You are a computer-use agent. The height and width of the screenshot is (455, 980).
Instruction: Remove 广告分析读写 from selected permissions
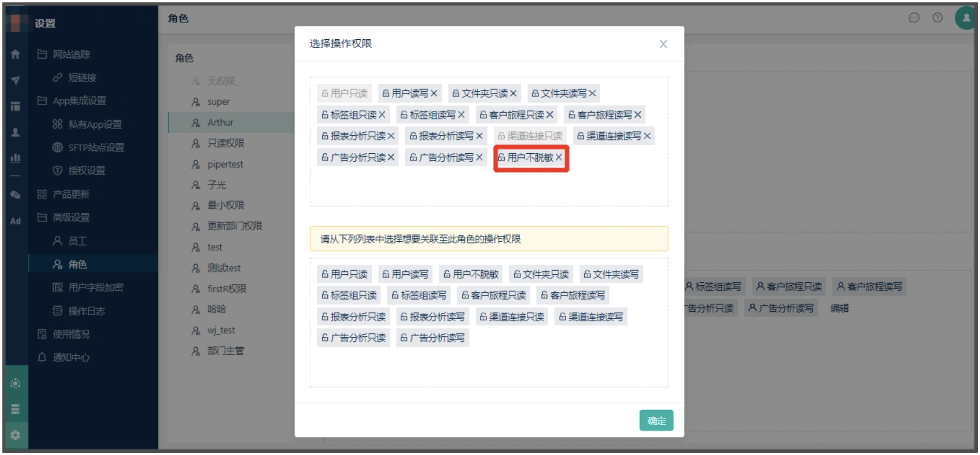479,157
